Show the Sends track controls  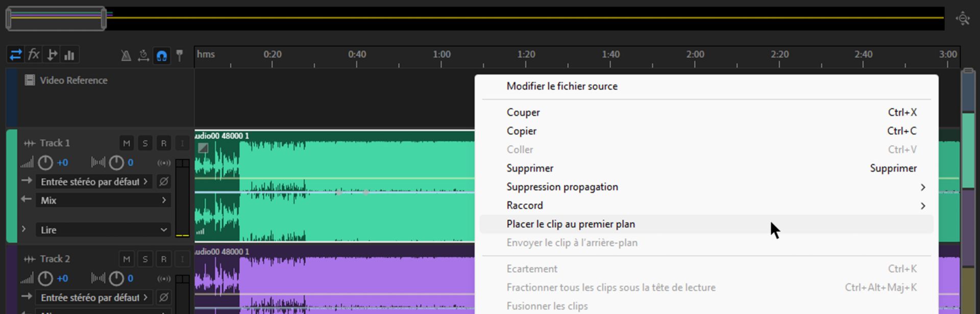[x=52, y=55]
